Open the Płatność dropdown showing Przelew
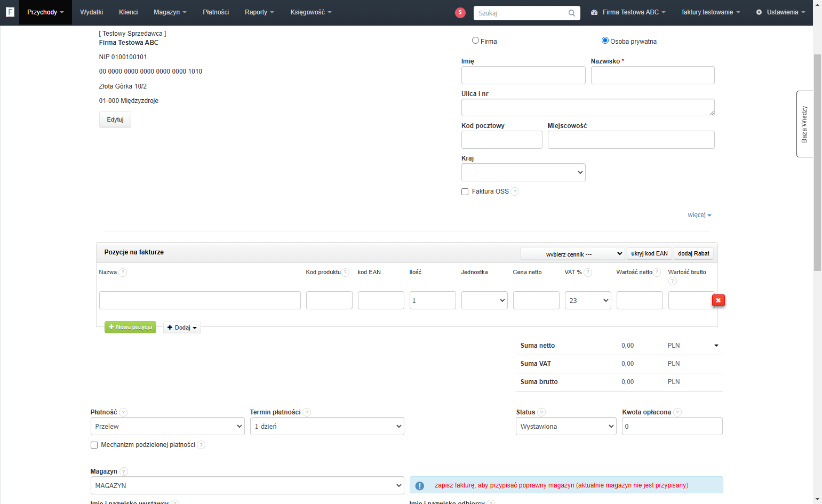 167,426
